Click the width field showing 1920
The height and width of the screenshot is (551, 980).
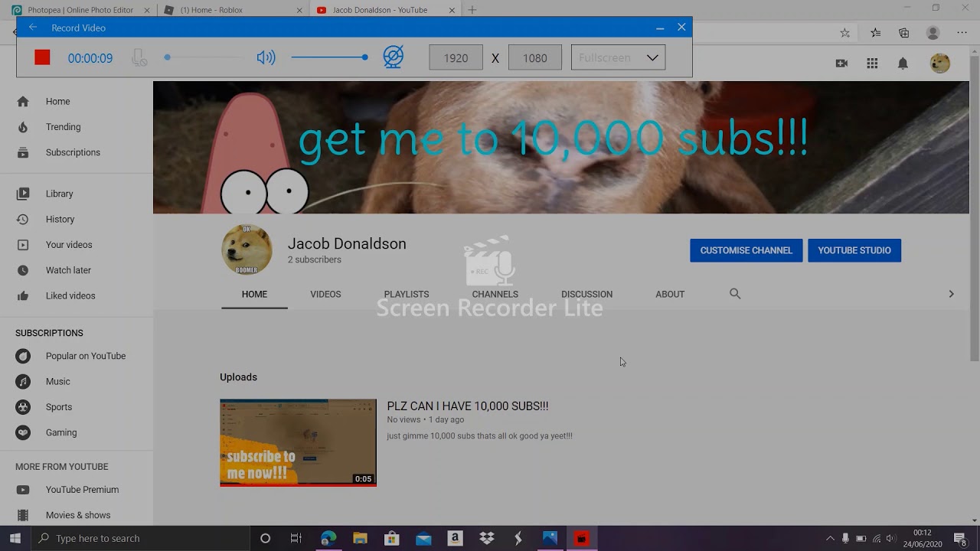[x=456, y=57]
